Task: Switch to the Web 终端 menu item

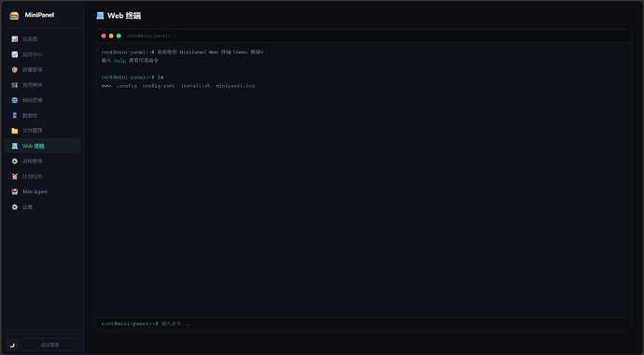Action: [43, 146]
